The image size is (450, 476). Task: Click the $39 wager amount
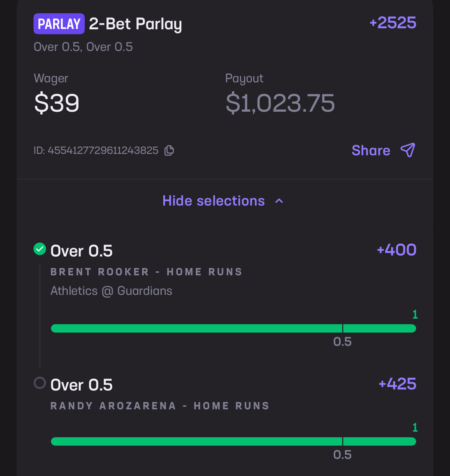[x=57, y=103]
